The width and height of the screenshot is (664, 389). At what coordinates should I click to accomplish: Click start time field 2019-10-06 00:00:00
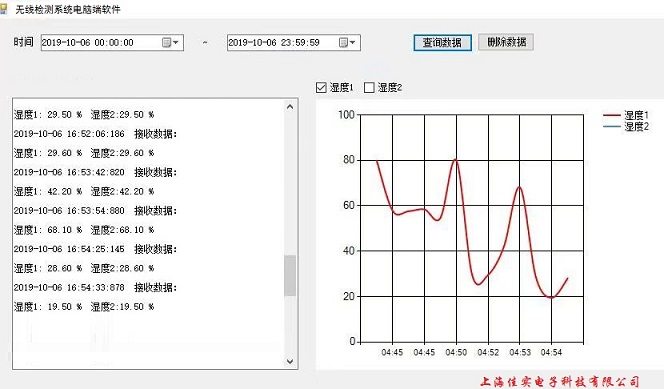point(101,42)
